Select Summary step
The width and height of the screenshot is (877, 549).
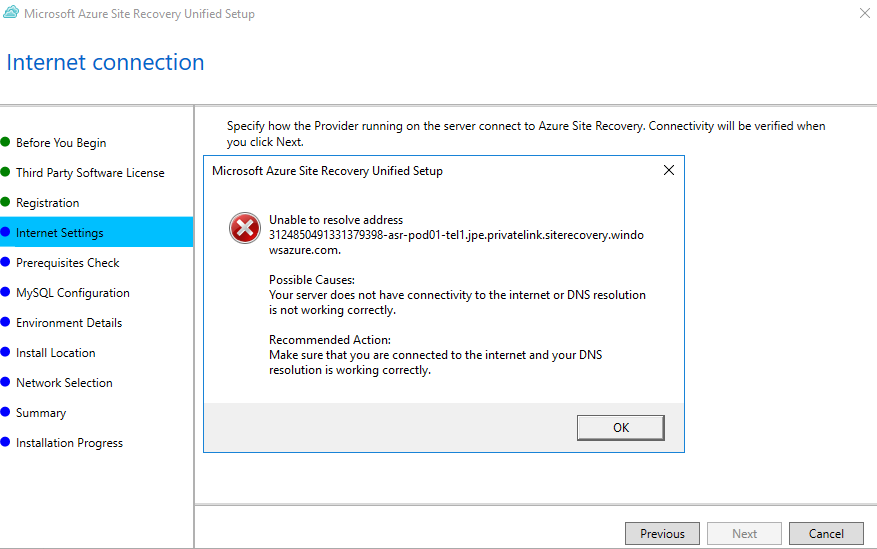pyautogui.click(x=41, y=413)
